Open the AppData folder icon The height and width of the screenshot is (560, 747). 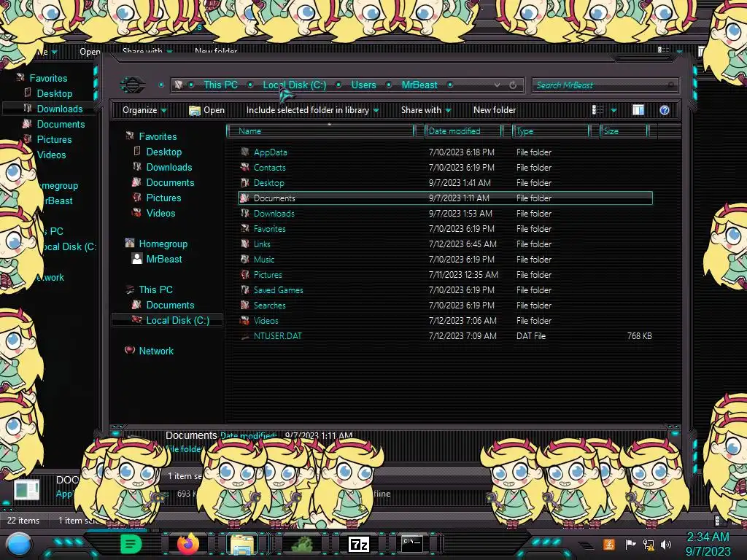pos(245,152)
